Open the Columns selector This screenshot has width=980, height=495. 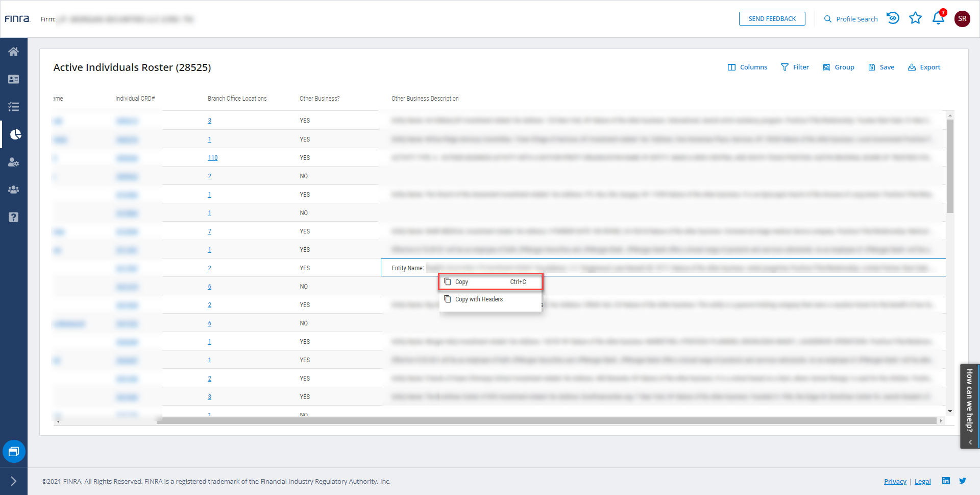point(747,67)
